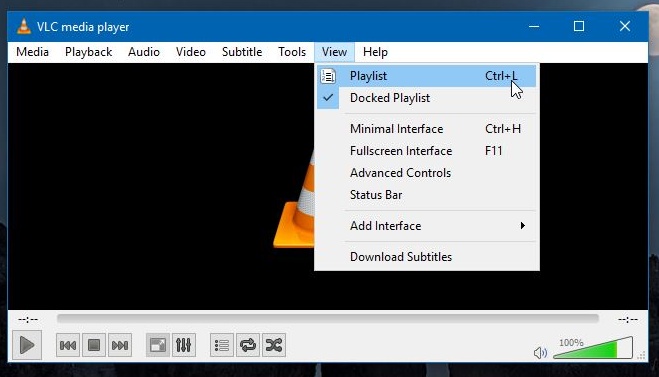Open extended settings equalizer icon
The image size is (659, 377).
pos(184,345)
